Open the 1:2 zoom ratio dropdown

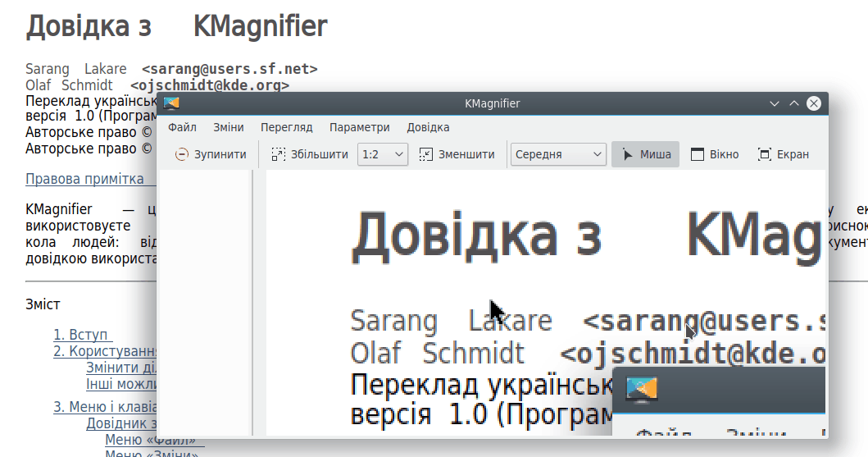coord(383,154)
